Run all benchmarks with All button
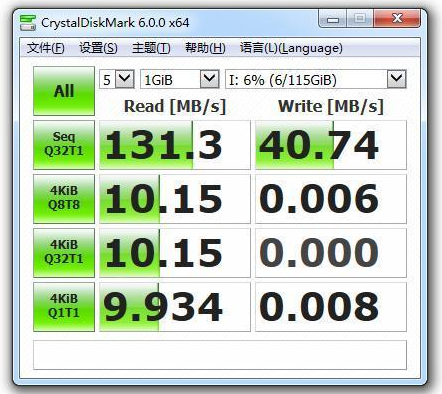The image size is (442, 394). pos(64,91)
